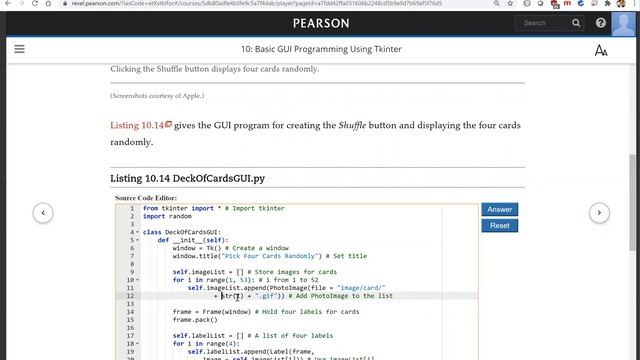Click the Answer button
The image size is (640, 360).
pos(500,209)
